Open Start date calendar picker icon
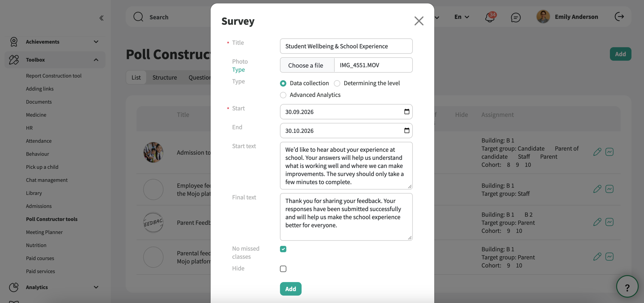Image resolution: width=644 pixels, height=303 pixels. pos(407,112)
